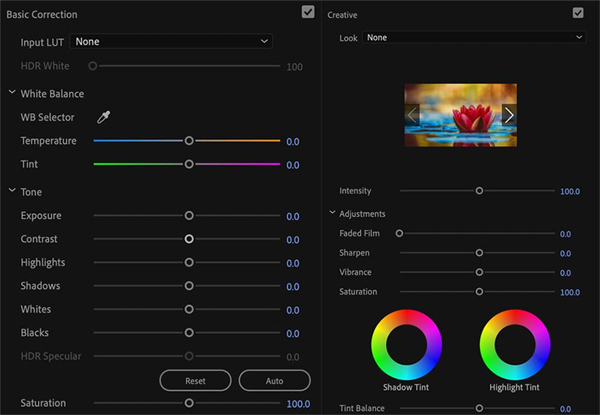Collapse the Adjustments section
600x415 pixels.
(x=332, y=214)
